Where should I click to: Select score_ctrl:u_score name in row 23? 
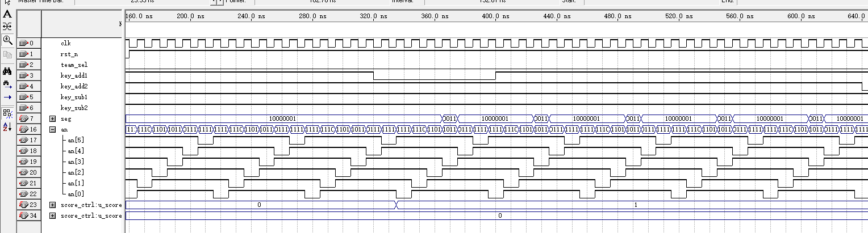point(91,205)
